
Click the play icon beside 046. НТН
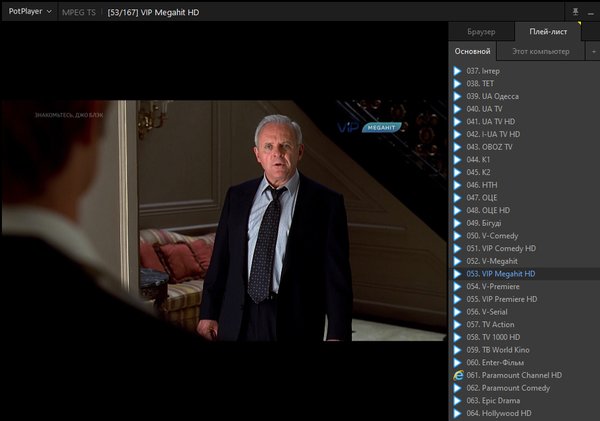pos(457,185)
